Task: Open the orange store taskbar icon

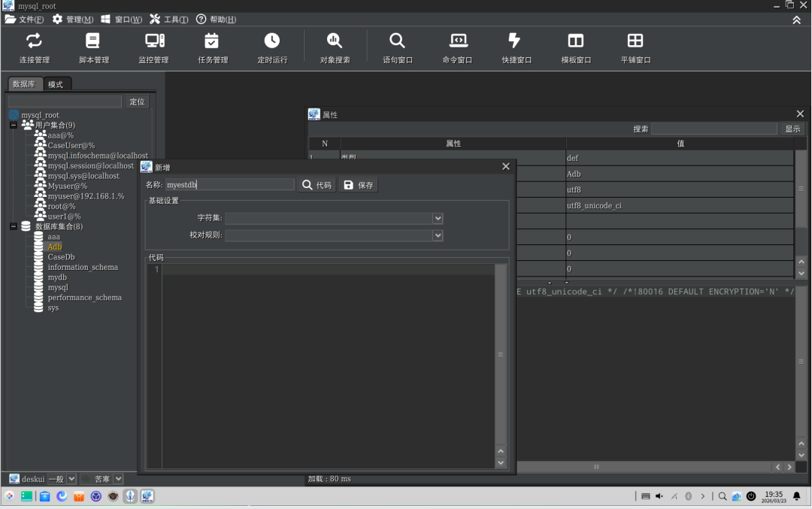Action: coord(79,496)
